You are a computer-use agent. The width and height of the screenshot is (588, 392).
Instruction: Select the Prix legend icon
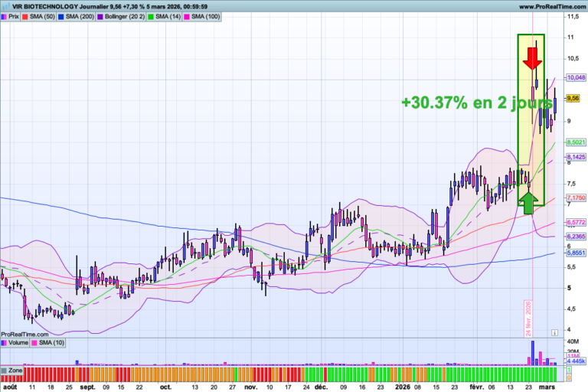(5, 15)
